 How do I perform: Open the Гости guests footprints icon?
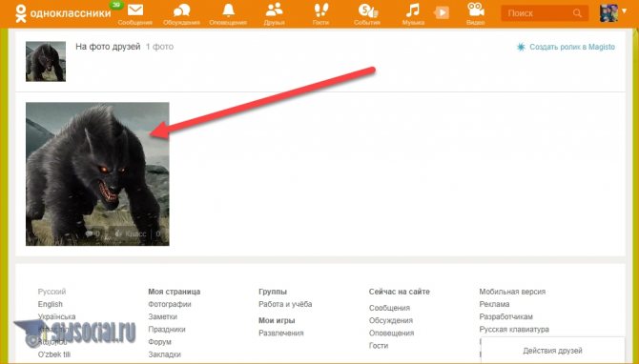coord(321,10)
